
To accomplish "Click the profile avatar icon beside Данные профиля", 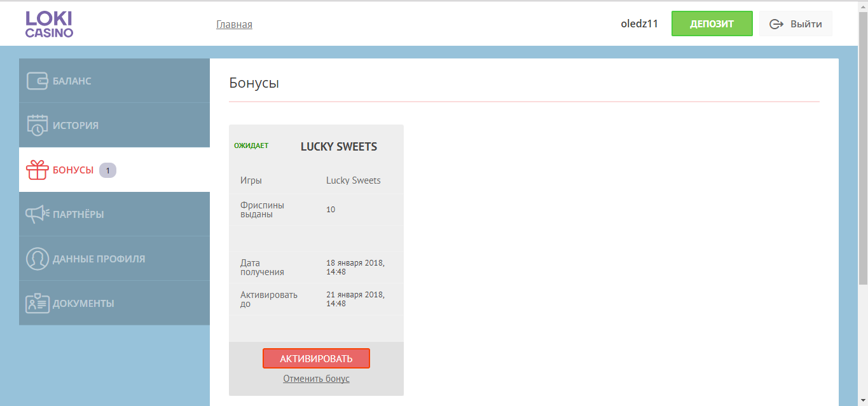I will click(x=38, y=259).
